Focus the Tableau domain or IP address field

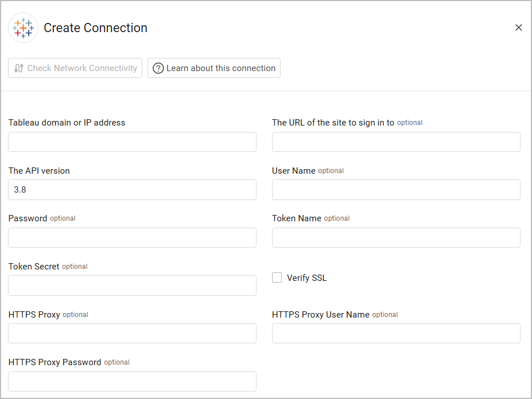pyautogui.click(x=132, y=142)
